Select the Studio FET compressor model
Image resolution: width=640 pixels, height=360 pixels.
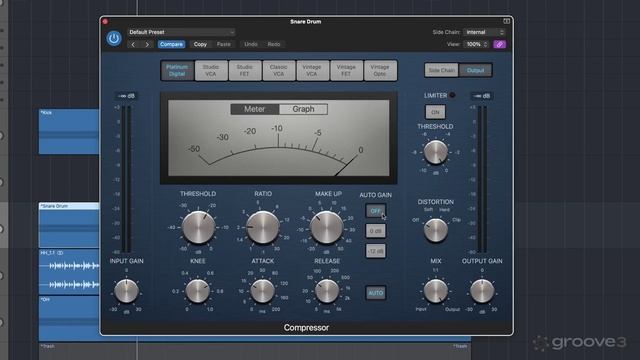pos(245,70)
